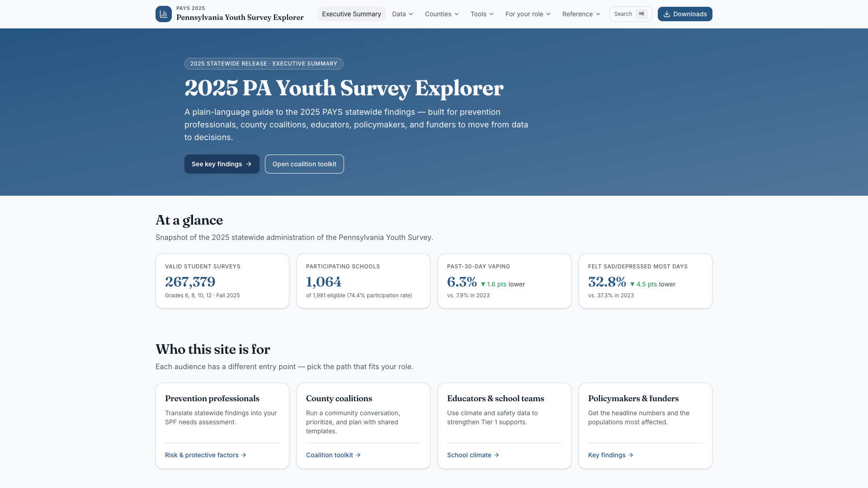868x488 pixels.
Task: Follow the Coalition toolkit card link
Action: [334, 455]
